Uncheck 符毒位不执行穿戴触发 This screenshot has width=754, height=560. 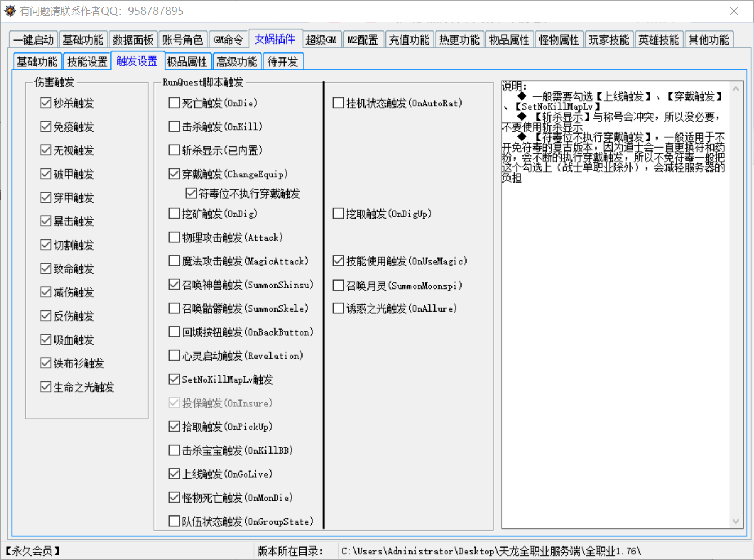point(243,194)
